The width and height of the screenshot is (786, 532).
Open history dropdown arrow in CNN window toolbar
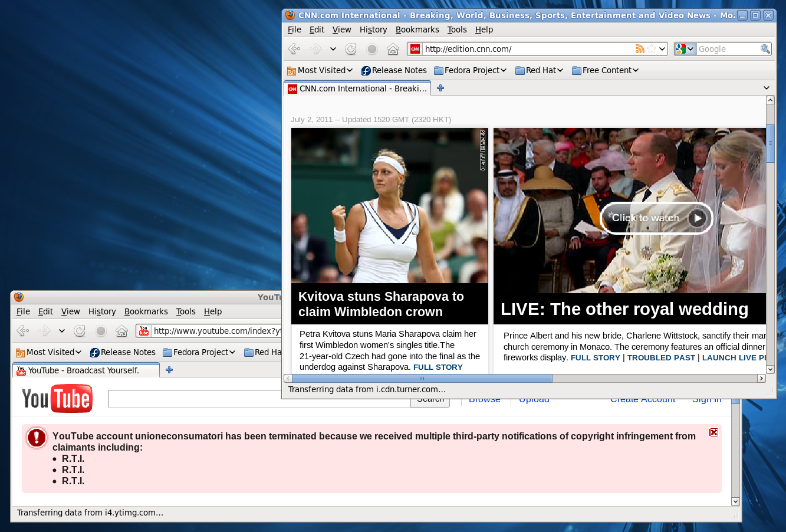click(x=333, y=49)
